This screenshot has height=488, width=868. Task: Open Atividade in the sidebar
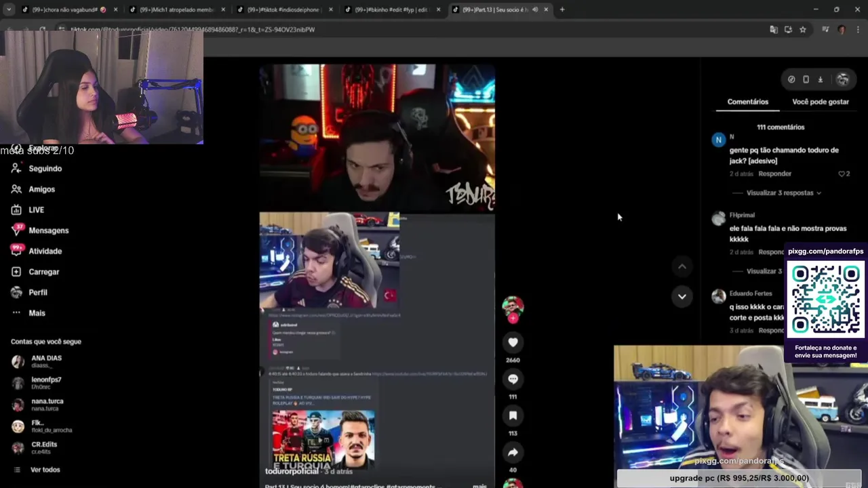[45, 251]
